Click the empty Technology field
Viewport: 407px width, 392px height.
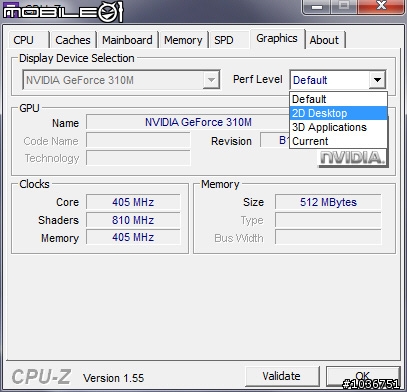click(x=138, y=158)
